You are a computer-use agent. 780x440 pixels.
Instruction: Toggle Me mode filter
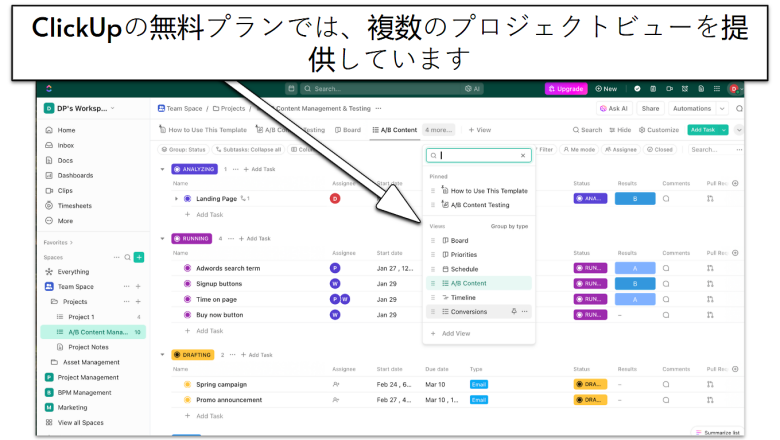click(x=579, y=149)
